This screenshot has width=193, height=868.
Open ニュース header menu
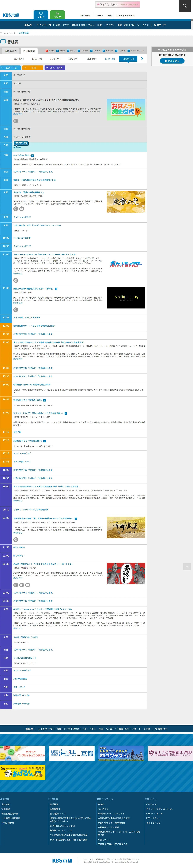[99, 16]
